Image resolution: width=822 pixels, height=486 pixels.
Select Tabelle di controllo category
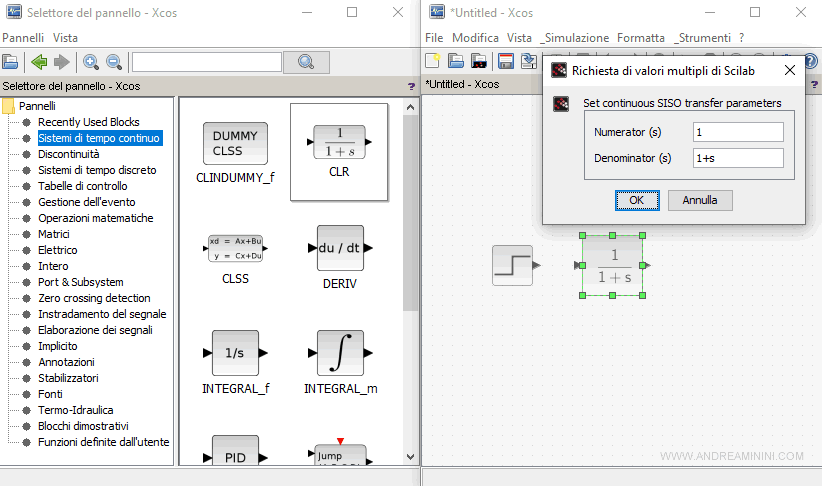pos(83,186)
